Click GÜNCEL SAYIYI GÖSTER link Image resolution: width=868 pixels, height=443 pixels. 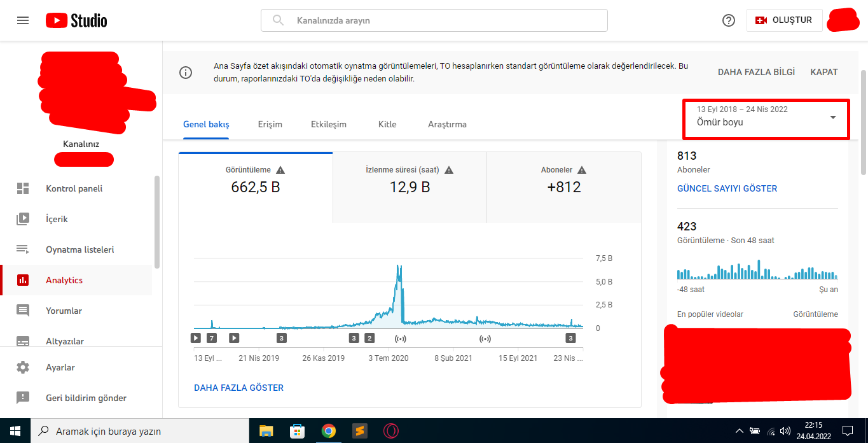[x=727, y=188]
